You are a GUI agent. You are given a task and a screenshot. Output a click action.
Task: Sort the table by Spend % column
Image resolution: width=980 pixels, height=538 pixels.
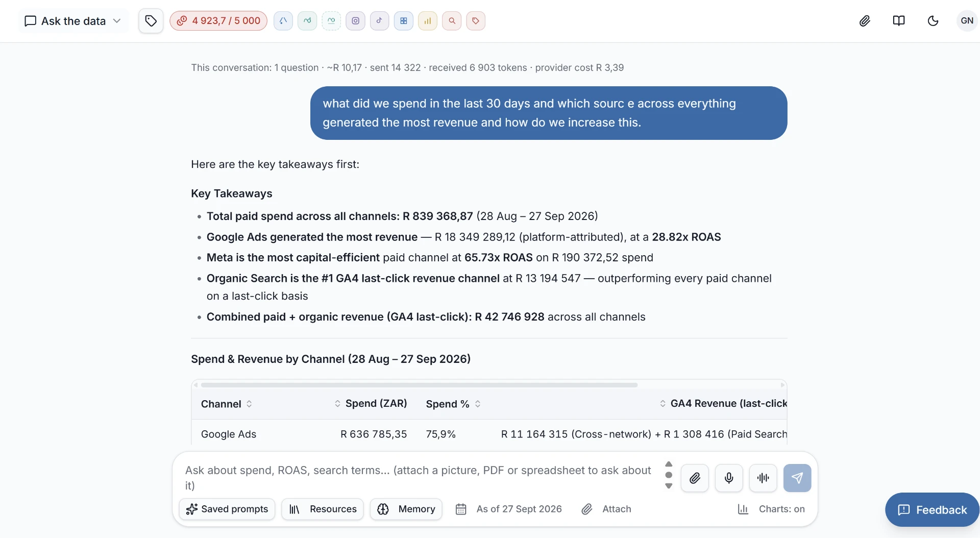click(x=453, y=404)
